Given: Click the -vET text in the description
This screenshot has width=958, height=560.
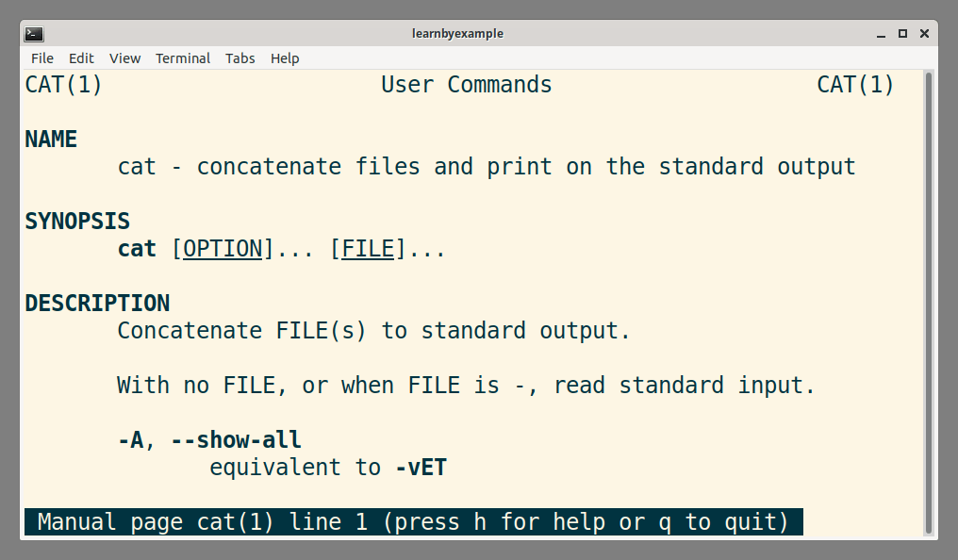Looking at the screenshot, I should (x=421, y=467).
